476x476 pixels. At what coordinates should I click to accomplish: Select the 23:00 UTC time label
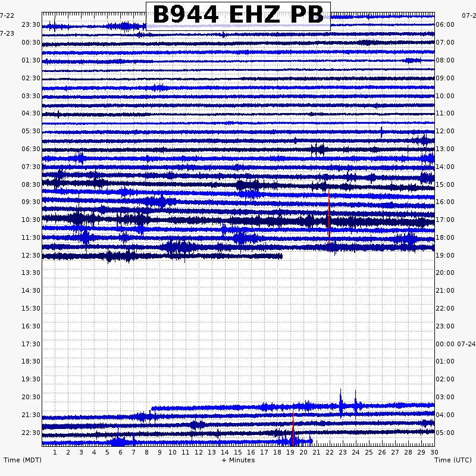click(x=445, y=326)
